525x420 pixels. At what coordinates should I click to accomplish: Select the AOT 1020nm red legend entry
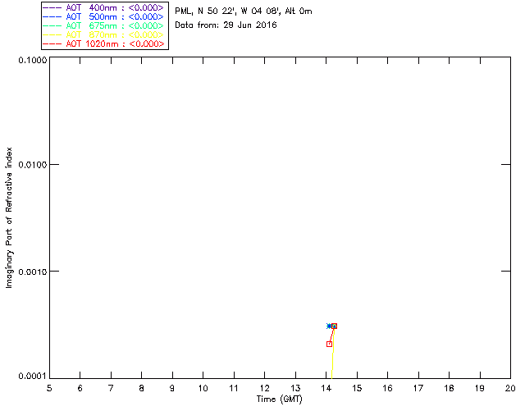coord(103,43)
